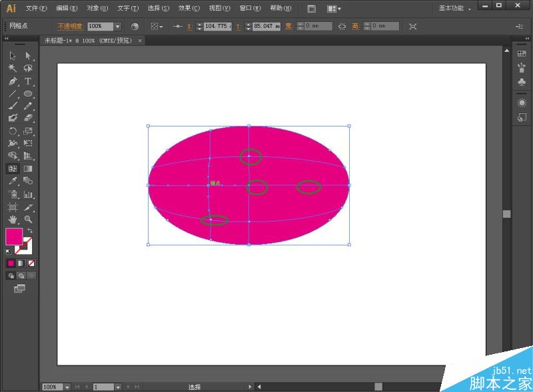533x392 pixels.
Task: Toggle Constrain Width and Height Proportions
Action: 342,27
